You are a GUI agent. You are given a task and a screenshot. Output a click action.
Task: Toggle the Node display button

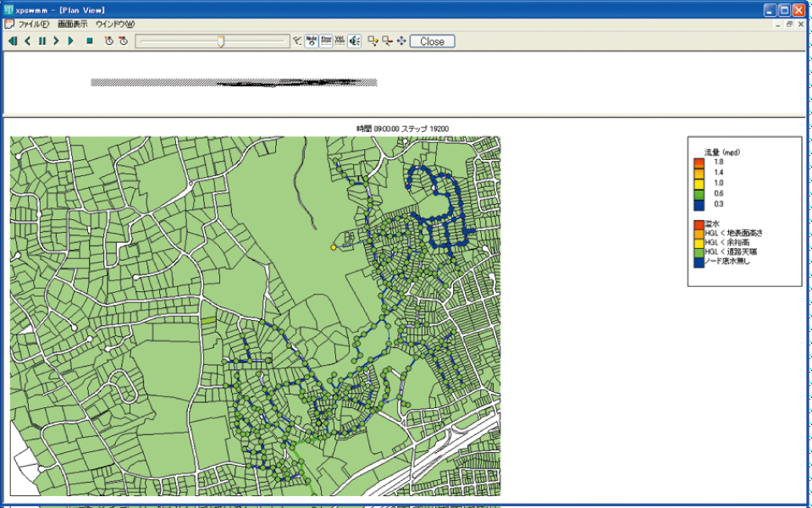coord(312,41)
